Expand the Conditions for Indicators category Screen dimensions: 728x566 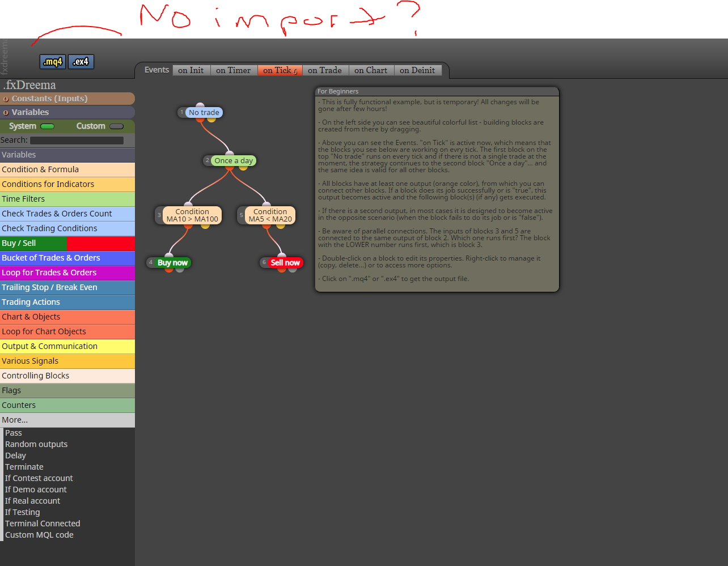click(67, 184)
